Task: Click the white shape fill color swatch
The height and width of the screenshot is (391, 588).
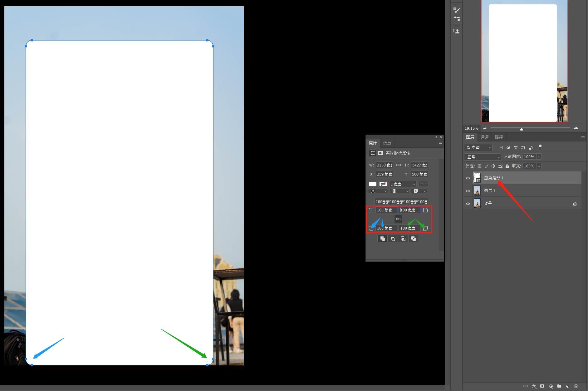Action: 373,184
